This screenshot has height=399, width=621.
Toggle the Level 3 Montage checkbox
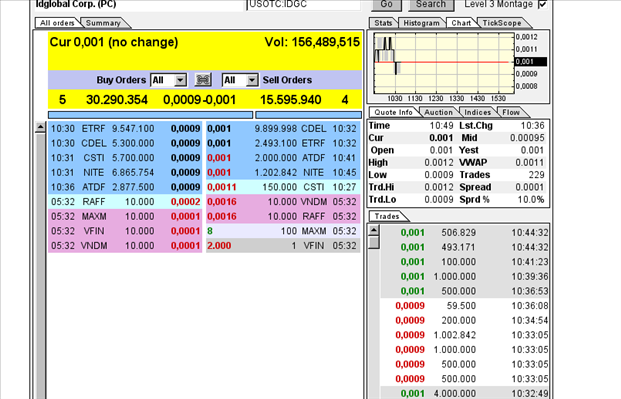click(542, 4)
